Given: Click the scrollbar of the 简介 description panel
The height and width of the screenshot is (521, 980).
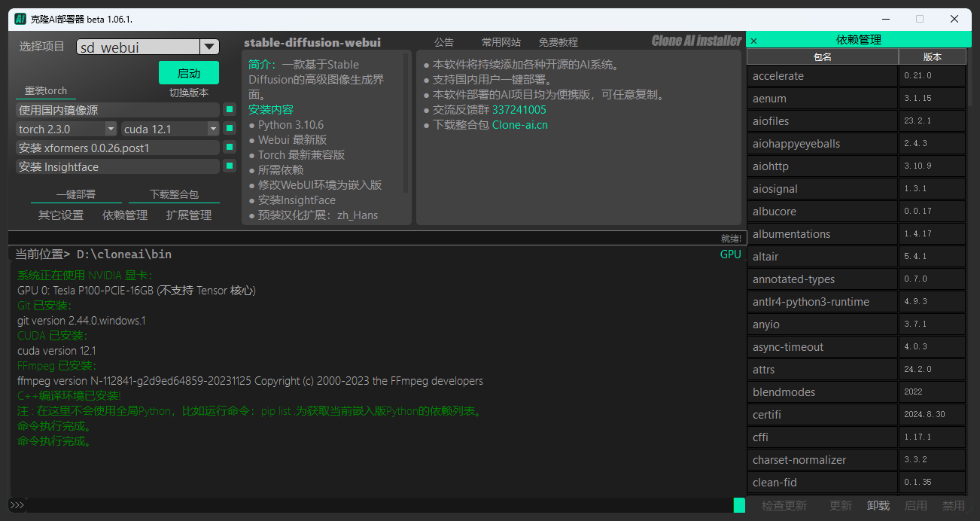Looking at the screenshot, I should tap(406, 122).
